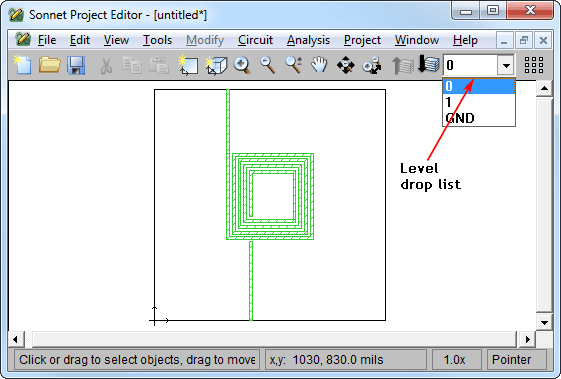Click the Full View four-arrow icon
Viewport: 561px width, 379px height.
[346, 65]
